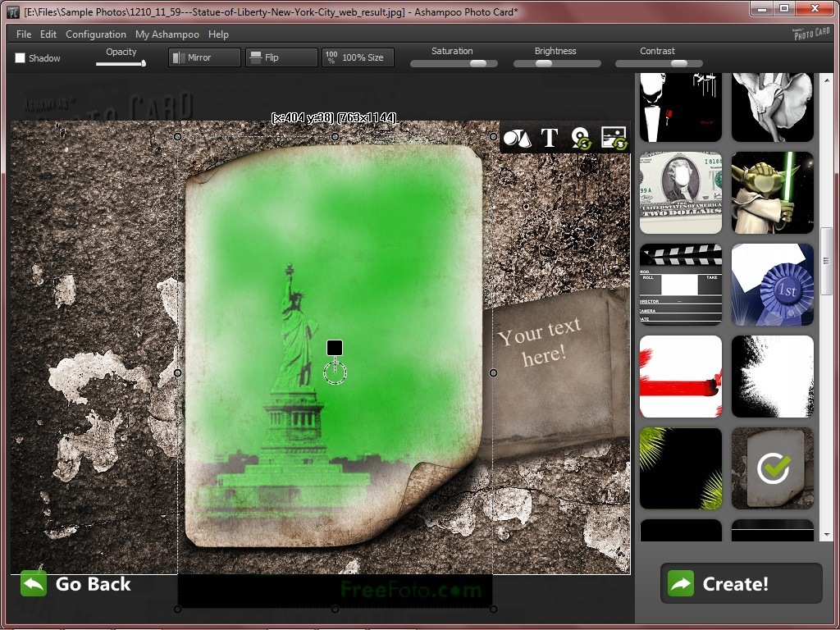840x630 pixels.
Task: Open the My Ashampoo menu
Action: tap(166, 34)
